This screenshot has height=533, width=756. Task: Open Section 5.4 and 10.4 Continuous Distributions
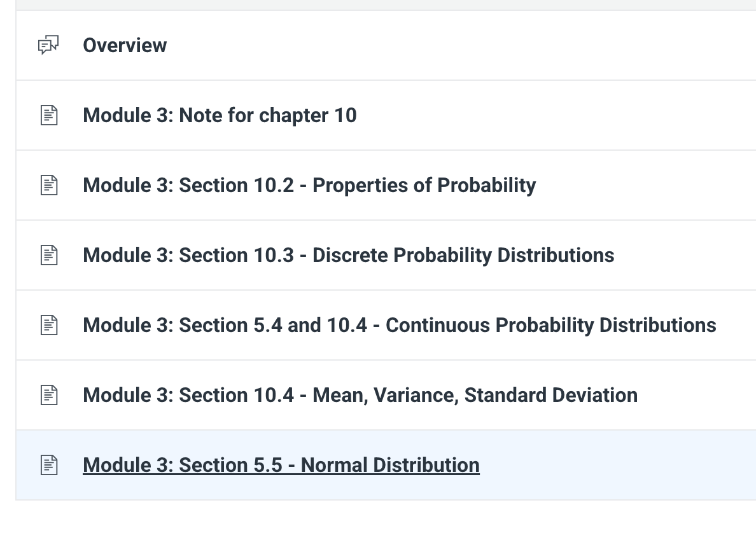pos(400,325)
